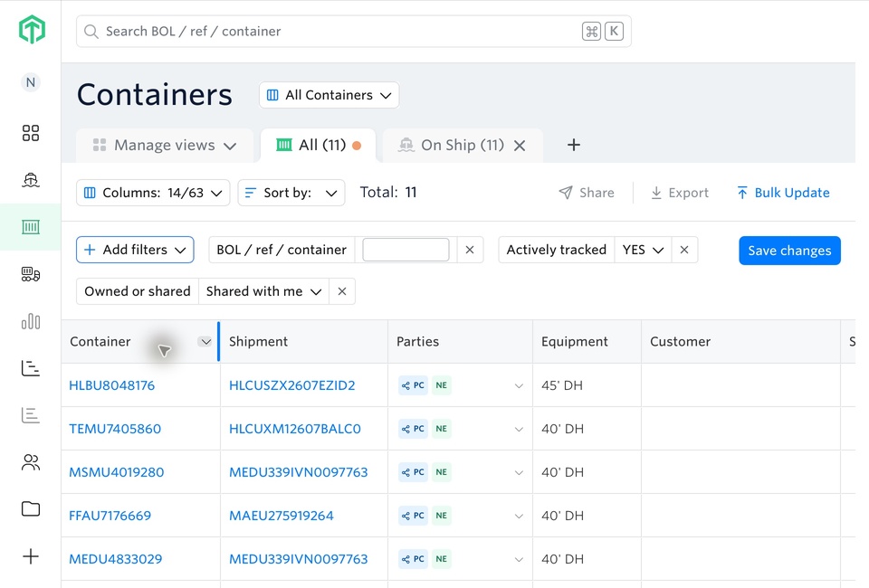
Task: Open MEDU339IVN0097763 link in MSMU4019280 row
Action: [298, 472]
